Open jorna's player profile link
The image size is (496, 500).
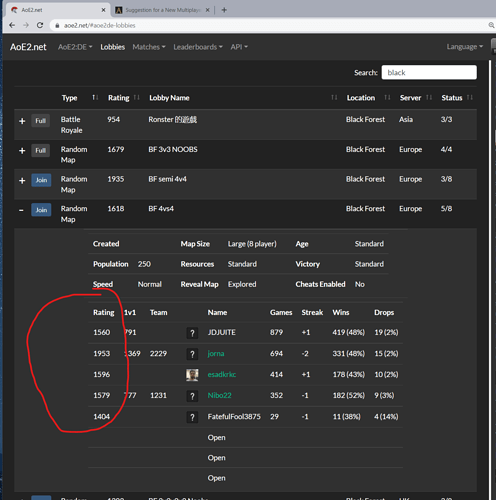coord(216,354)
